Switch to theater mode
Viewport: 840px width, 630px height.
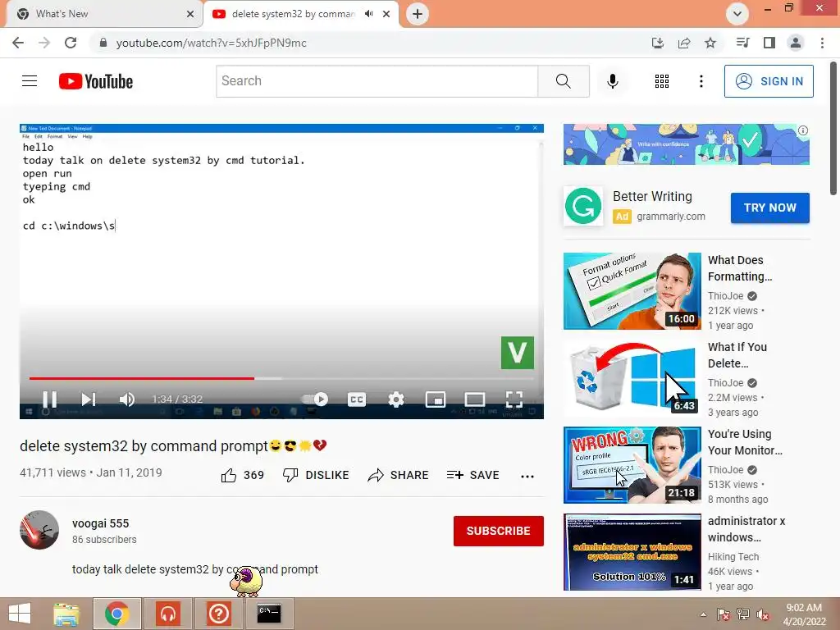click(x=475, y=399)
